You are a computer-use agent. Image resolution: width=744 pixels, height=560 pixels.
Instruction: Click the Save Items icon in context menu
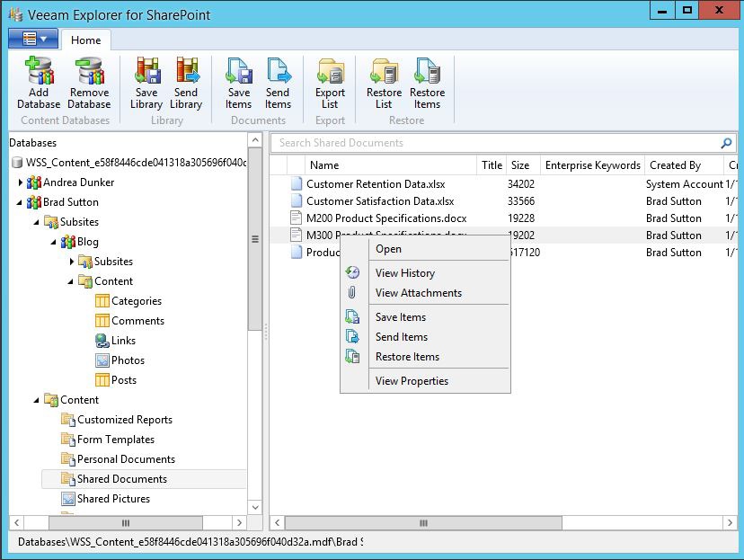click(352, 316)
